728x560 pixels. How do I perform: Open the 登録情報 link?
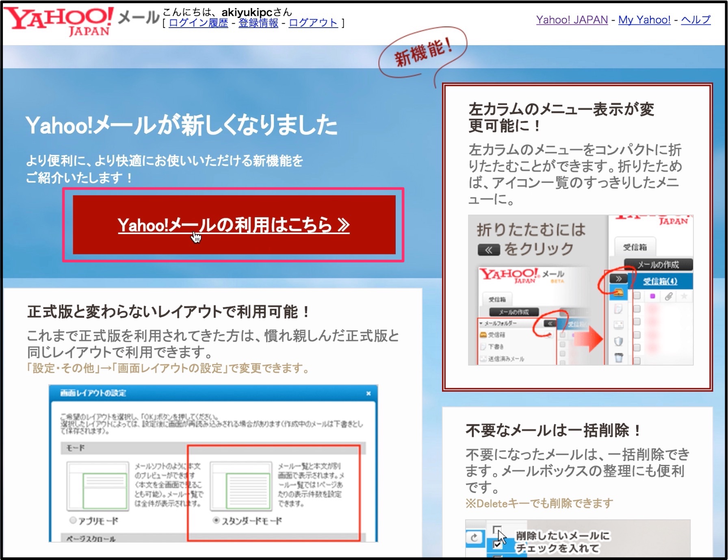point(258,23)
